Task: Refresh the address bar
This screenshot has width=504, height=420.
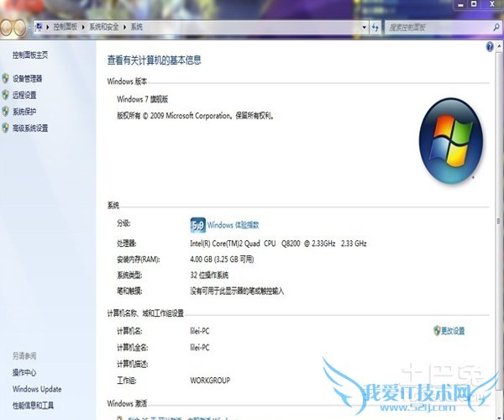Action: tap(375, 28)
